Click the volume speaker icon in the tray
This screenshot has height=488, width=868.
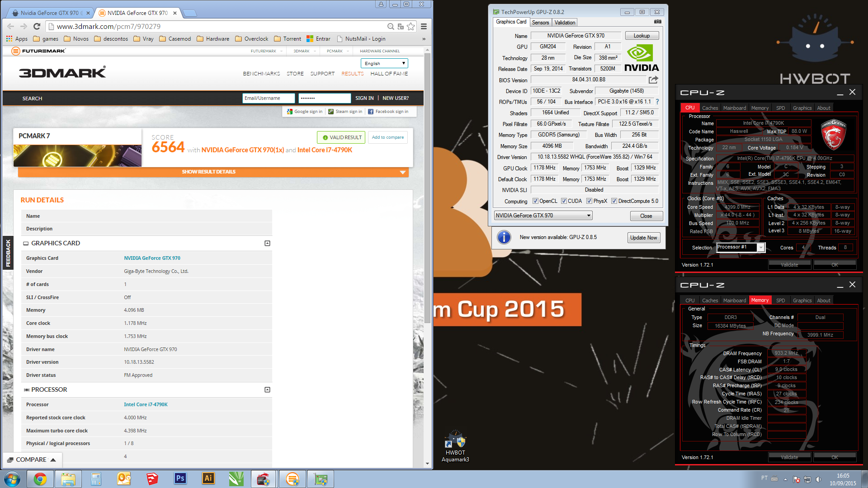[x=818, y=479]
